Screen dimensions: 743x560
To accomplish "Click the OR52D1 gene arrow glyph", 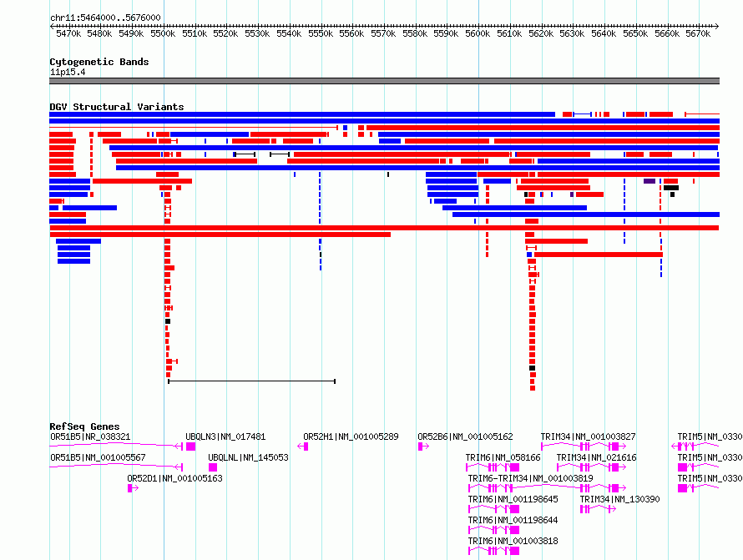I will click(133, 488).
